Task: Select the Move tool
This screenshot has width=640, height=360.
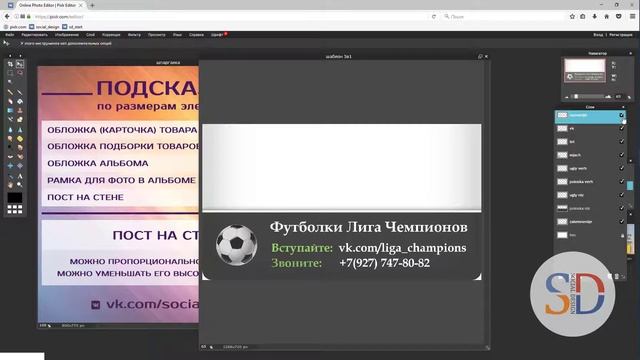Action: click(x=20, y=64)
